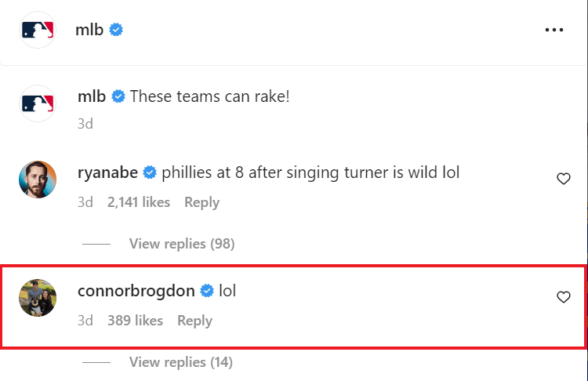This screenshot has height=381, width=588.
Task: View the 2,141 likes on ryanabe's comment
Action: click(x=139, y=202)
